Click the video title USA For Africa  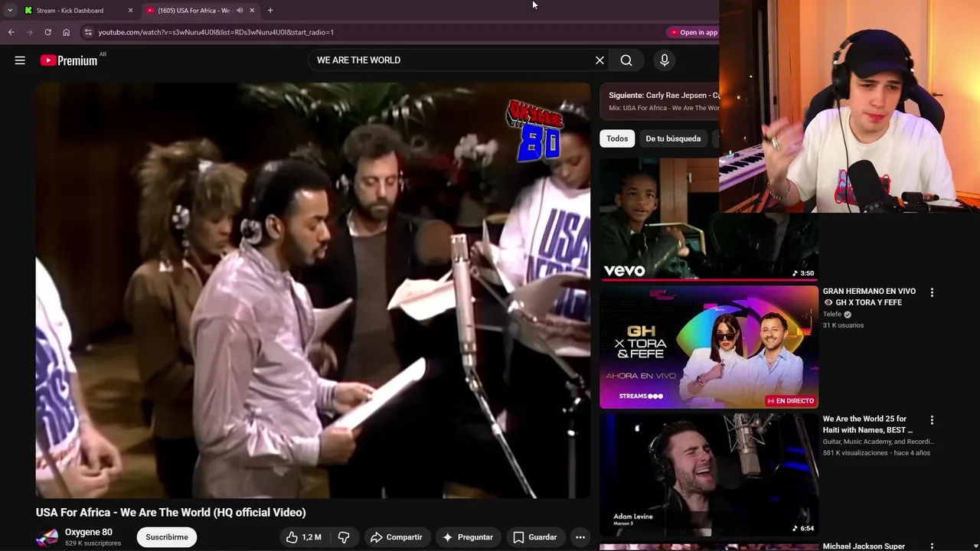pos(171,513)
